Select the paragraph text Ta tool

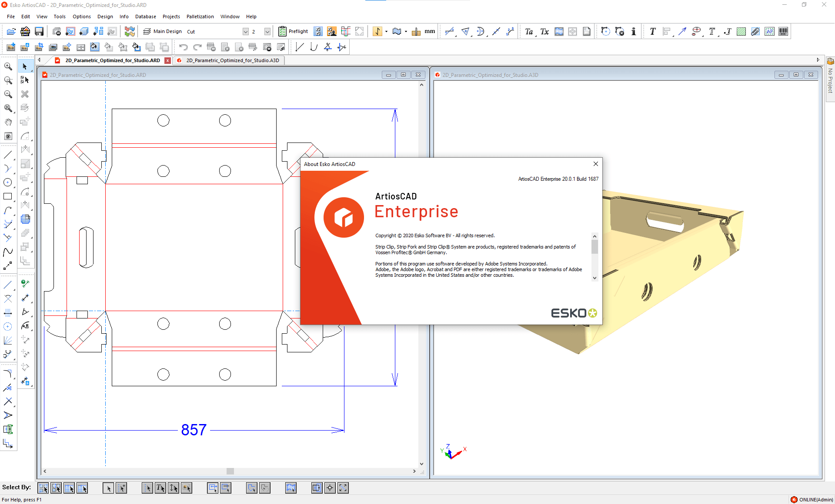529,31
